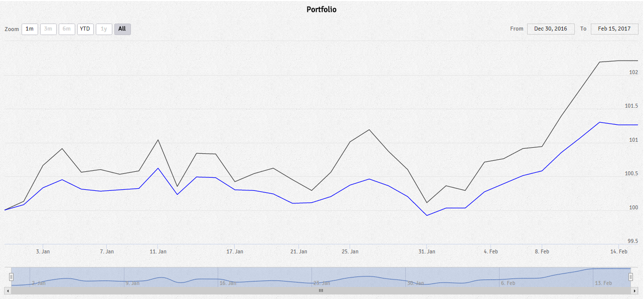644x299 pixels.
Task: Click the black line's 11 Jan peak
Action: coord(158,140)
